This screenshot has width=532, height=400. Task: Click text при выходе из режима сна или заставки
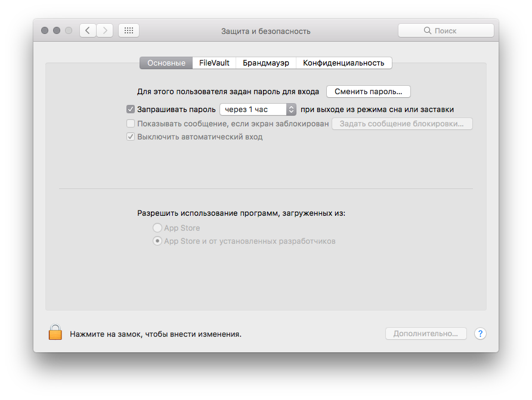(x=378, y=110)
